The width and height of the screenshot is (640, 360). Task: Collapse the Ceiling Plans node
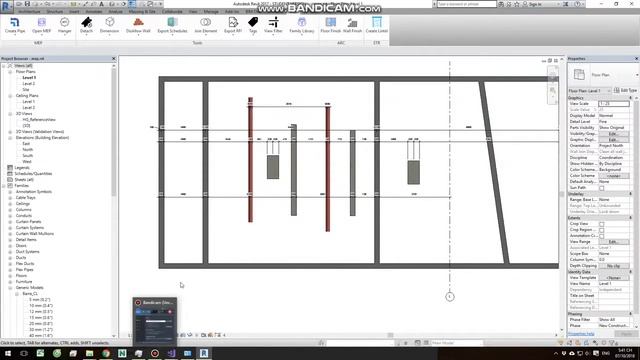10,96
